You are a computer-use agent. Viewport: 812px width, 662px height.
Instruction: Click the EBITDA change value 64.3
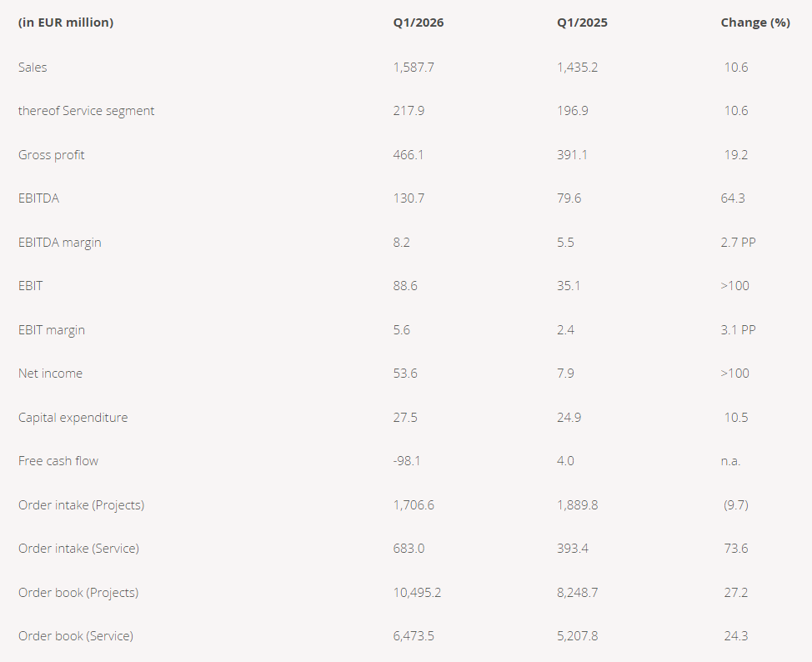(734, 198)
